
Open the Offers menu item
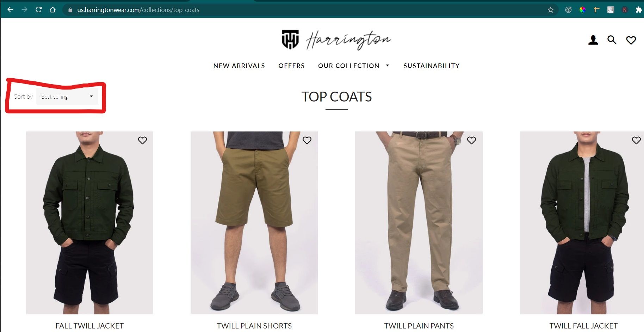pyautogui.click(x=291, y=66)
